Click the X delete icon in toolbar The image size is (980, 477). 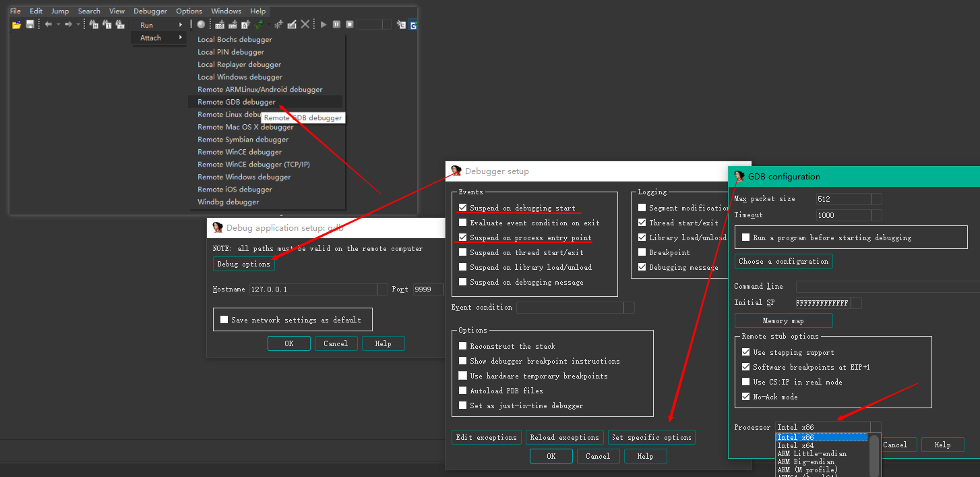[x=305, y=25]
